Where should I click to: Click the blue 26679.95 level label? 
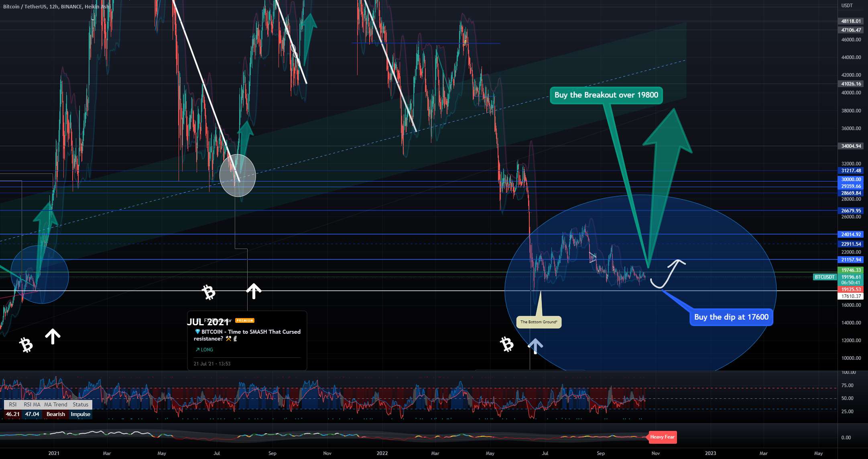[851, 211]
